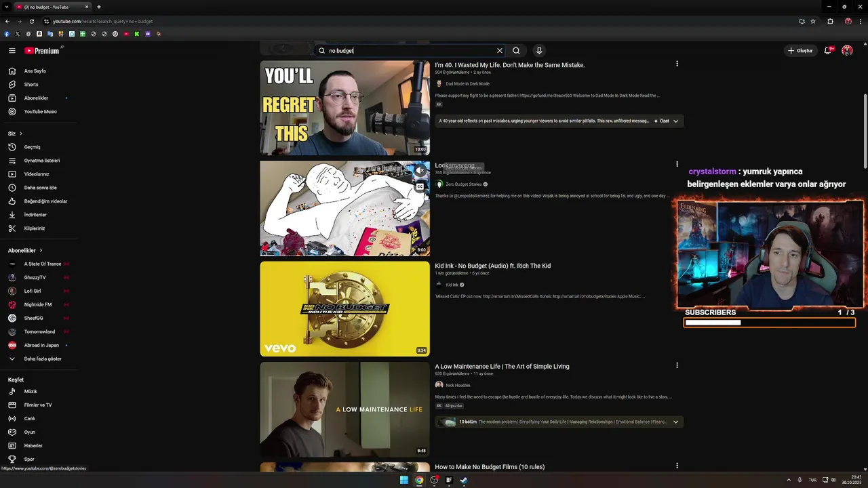868x488 pixels.
Task: Visit Zero Budget Stories channel
Action: (464, 184)
